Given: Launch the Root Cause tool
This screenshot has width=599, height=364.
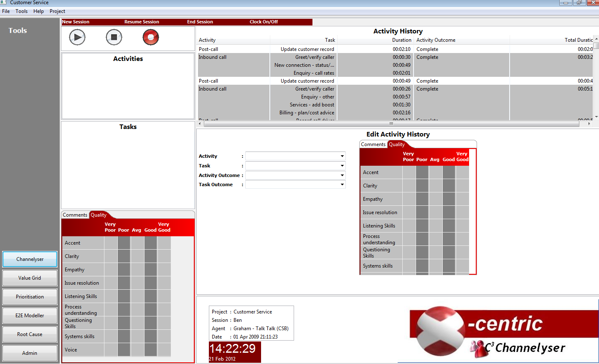Looking at the screenshot, I should click(30, 334).
